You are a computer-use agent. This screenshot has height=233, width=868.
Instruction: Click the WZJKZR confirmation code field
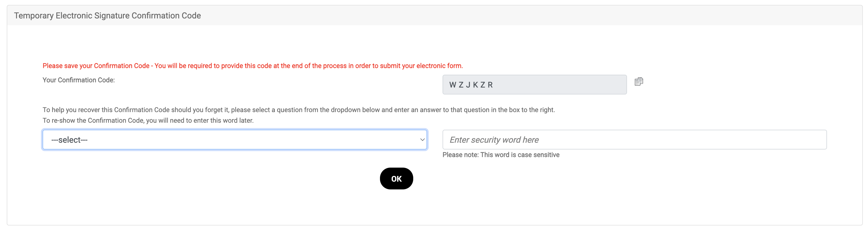pyautogui.click(x=535, y=85)
